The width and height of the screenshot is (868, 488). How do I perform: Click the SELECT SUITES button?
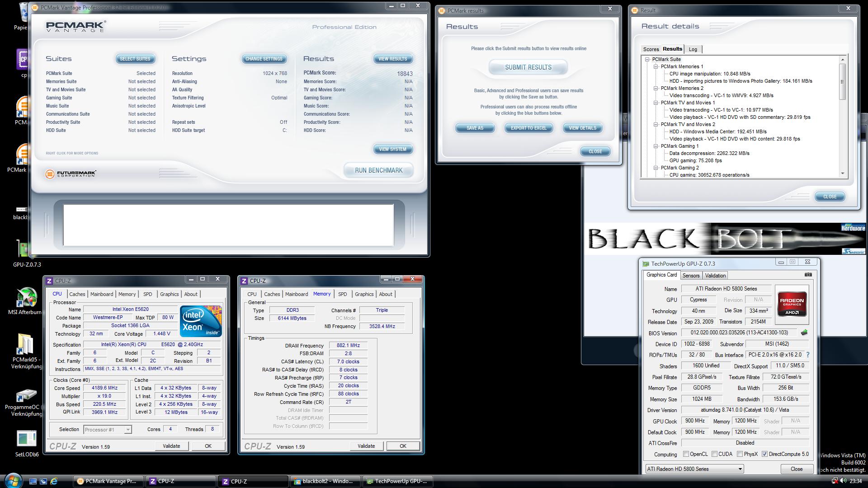click(135, 59)
